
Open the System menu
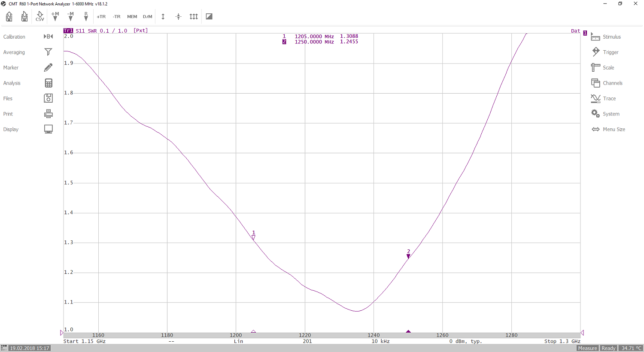(605, 114)
